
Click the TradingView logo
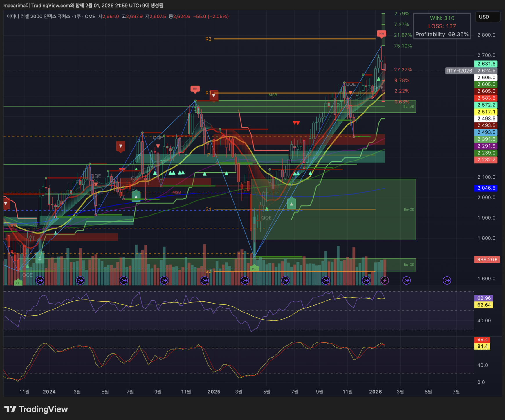click(x=36, y=409)
